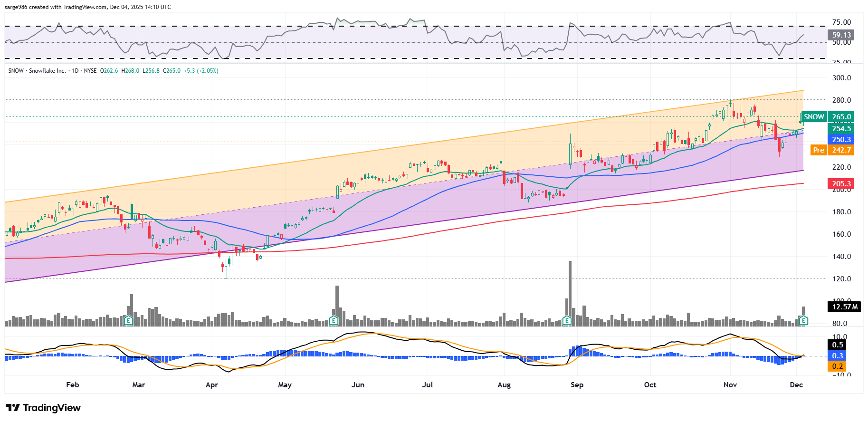This screenshot has width=868, height=422.
Task: Click the Nov label on time axis
Action: [730, 385]
